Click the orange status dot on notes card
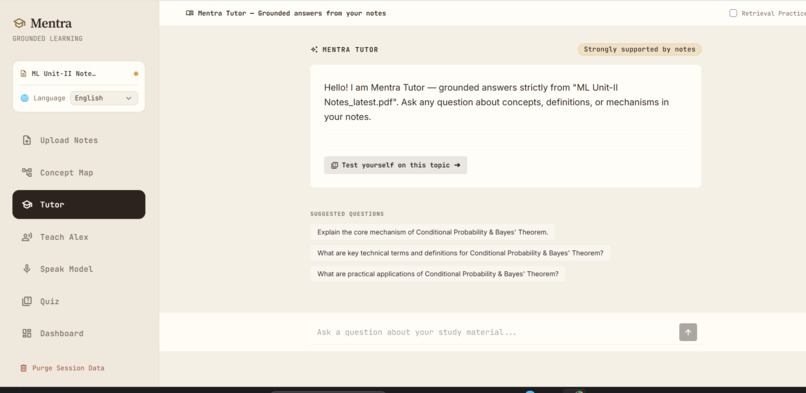 click(x=136, y=73)
